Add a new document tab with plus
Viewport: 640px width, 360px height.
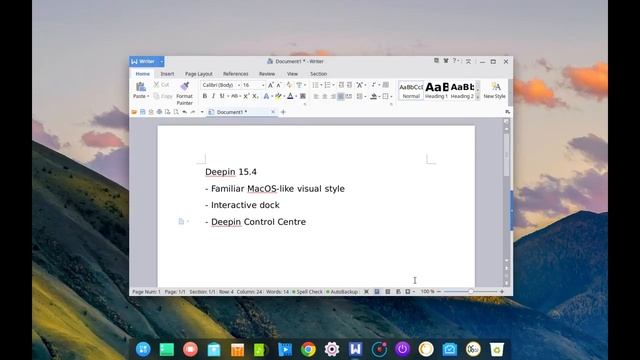(283, 112)
